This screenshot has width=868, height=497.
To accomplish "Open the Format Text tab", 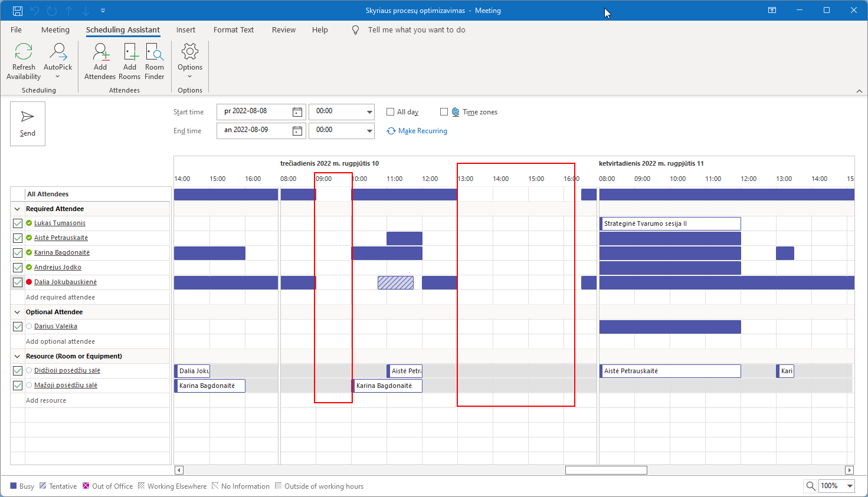I will [x=233, y=30].
